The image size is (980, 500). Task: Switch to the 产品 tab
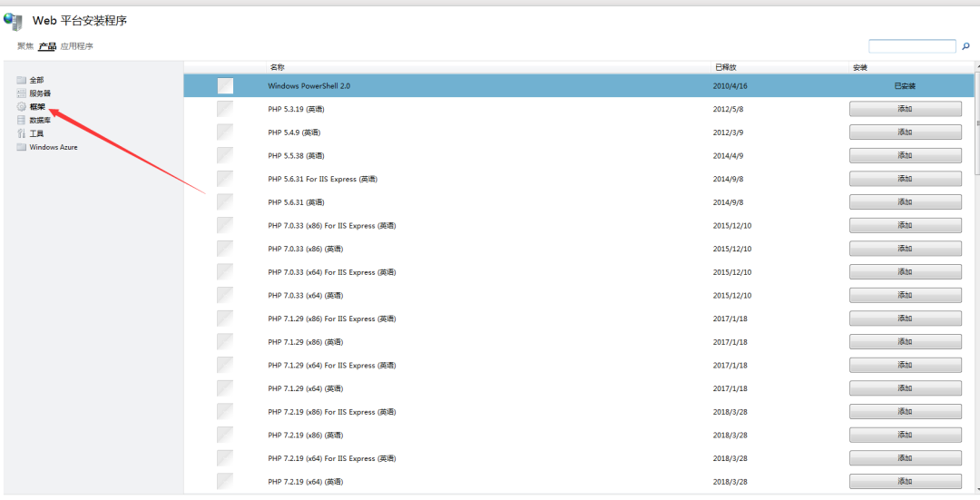47,46
